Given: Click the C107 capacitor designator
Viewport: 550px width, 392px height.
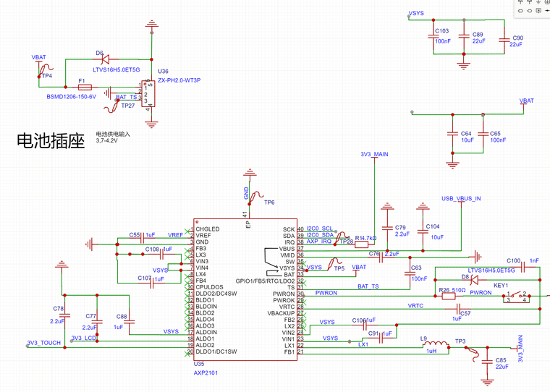Looking at the screenshot, I should click(144, 278).
